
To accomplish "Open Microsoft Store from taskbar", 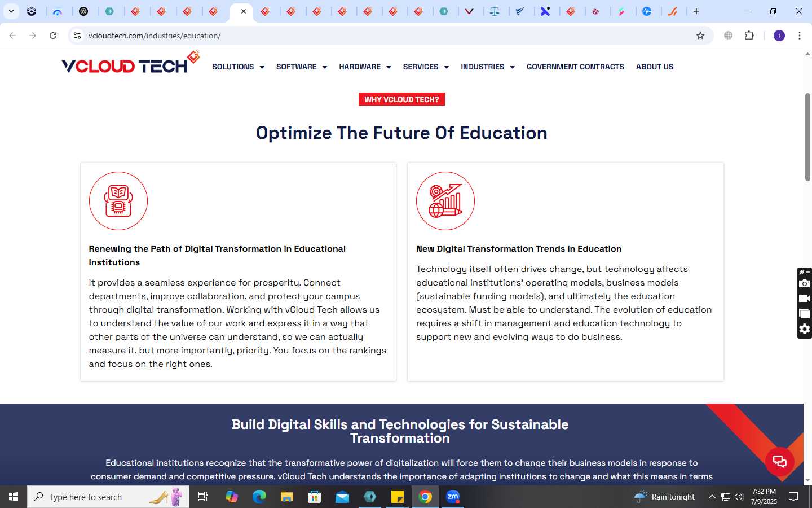I will point(315,497).
